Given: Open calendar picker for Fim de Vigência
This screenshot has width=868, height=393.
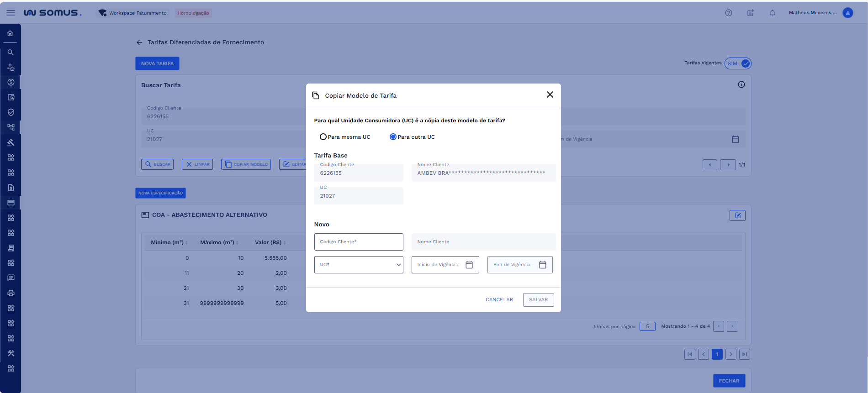Looking at the screenshot, I should coord(542,265).
